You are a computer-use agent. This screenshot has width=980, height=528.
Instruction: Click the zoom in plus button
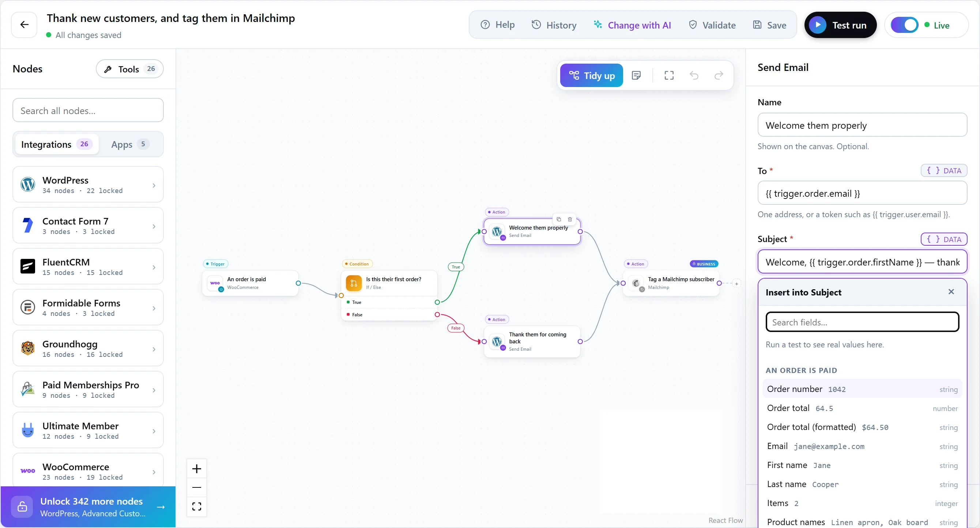197,469
